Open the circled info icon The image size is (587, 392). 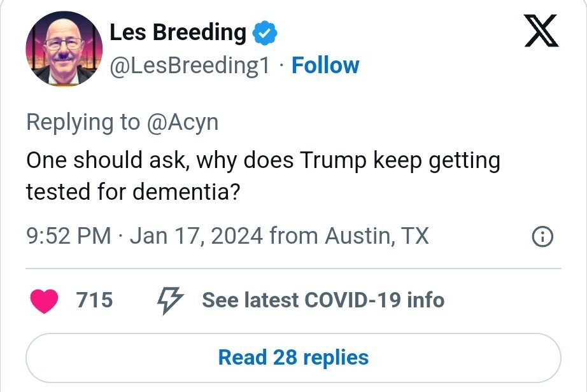click(542, 237)
